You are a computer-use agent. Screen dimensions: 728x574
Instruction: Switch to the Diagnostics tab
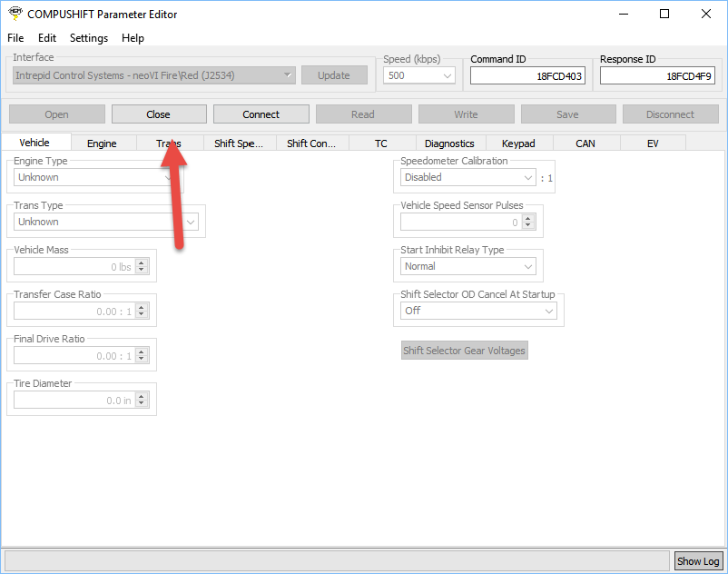449,143
